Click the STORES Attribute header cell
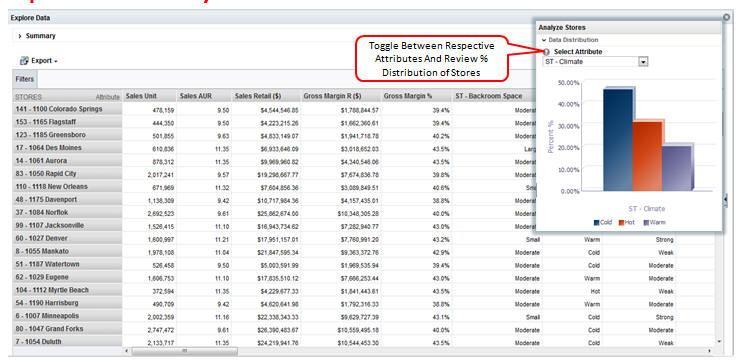Screen dimensions: 739x362 click(x=67, y=97)
